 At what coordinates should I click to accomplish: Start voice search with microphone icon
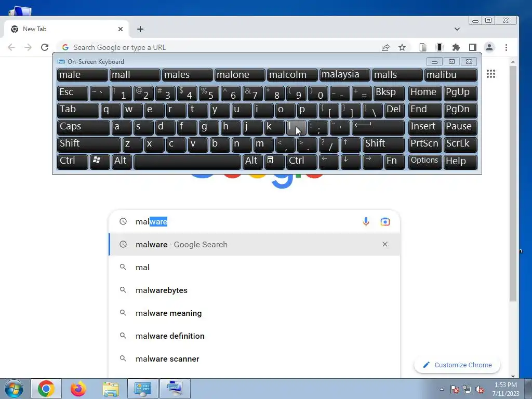point(366,221)
